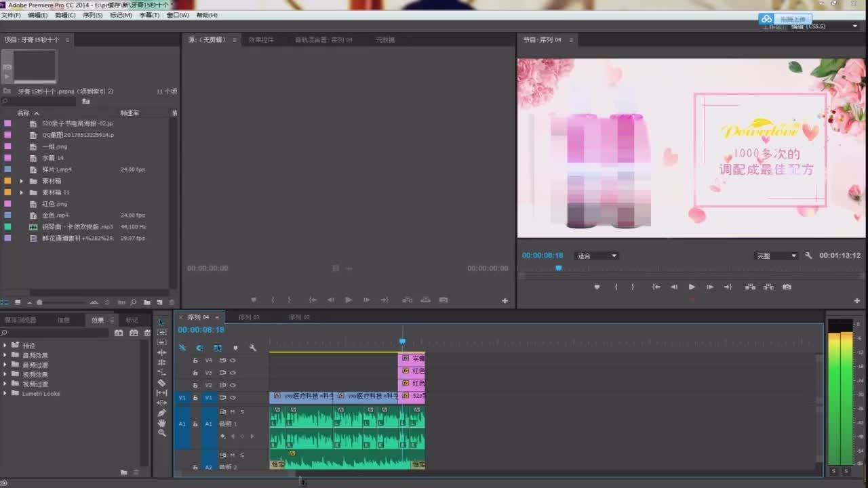Switch to the 序列 02 timeline tab
868x488 pixels.
click(x=299, y=317)
